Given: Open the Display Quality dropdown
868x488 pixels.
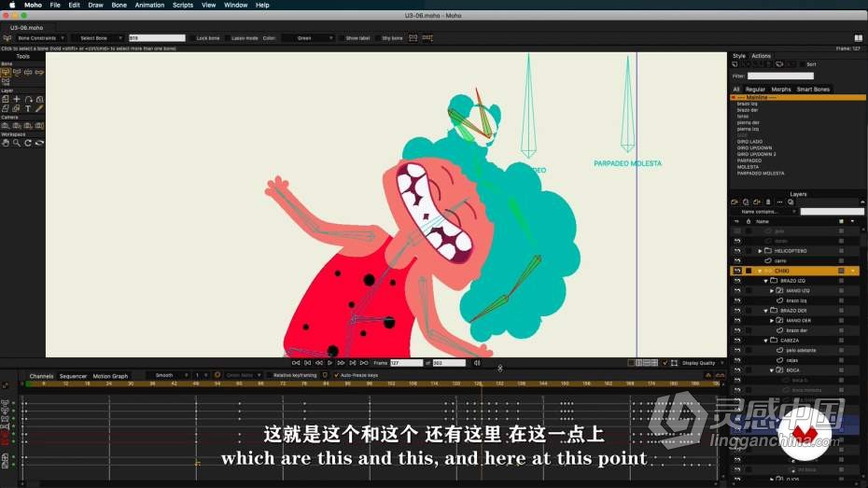Looking at the screenshot, I should point(702,363).
